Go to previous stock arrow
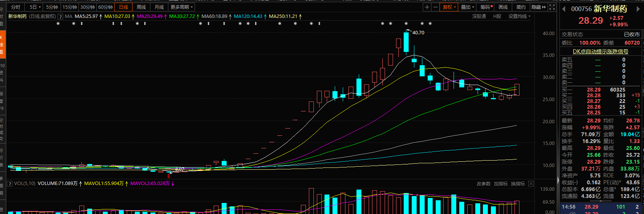644x214 pixels. point(564,9)
